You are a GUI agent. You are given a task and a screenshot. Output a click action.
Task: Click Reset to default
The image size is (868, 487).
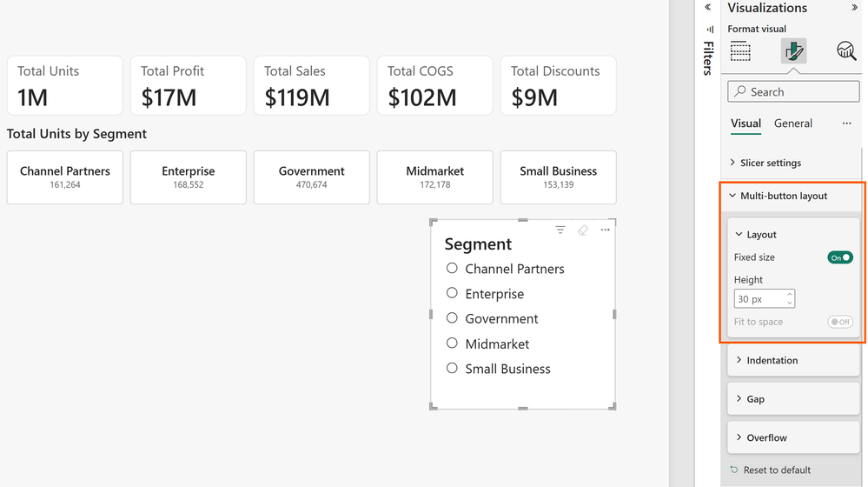pos(777,470)
